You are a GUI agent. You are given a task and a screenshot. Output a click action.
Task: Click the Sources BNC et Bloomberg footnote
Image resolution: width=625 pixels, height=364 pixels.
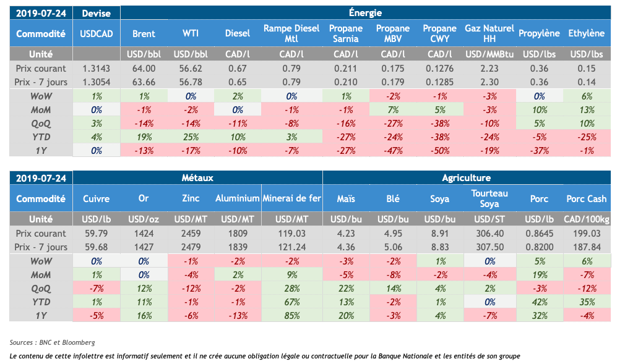53,342
